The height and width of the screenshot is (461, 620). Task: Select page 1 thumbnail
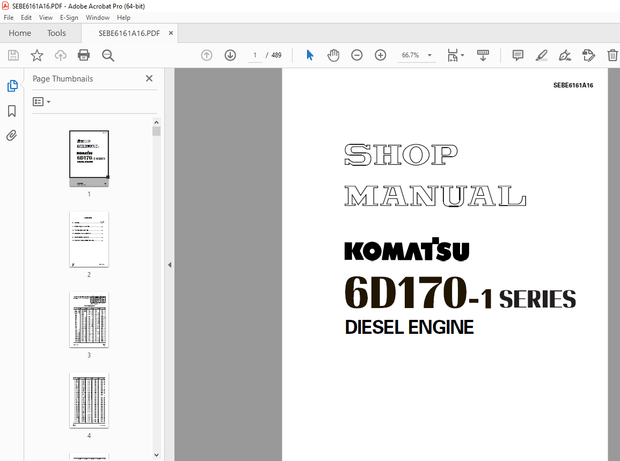(x=89, y=158)
